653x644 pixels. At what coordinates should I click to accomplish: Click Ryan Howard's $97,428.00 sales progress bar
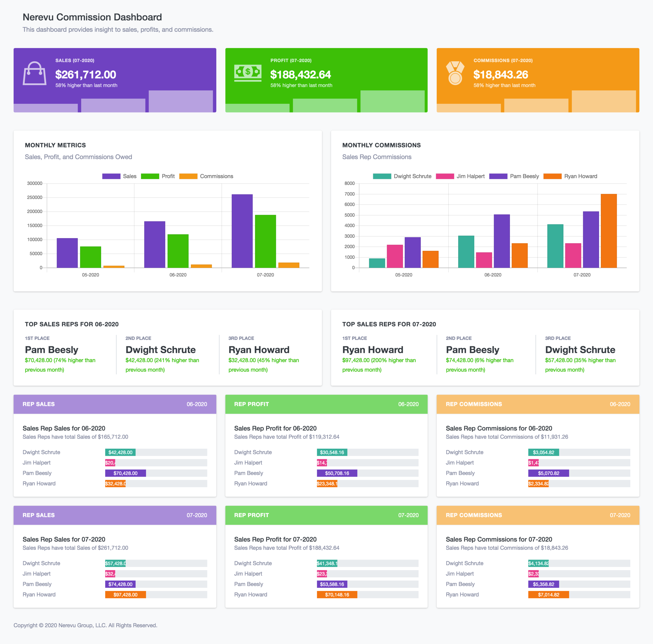pos(125,594)
